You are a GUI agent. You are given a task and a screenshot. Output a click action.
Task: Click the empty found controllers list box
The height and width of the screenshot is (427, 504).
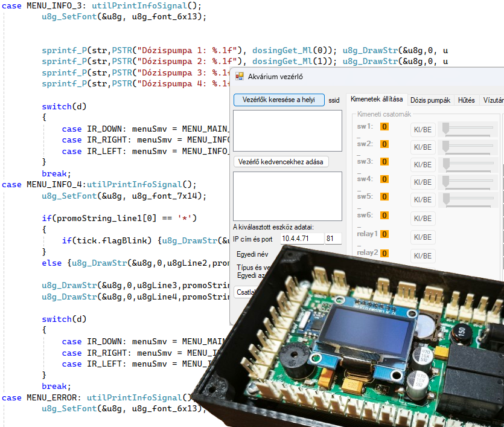[x=287, y=131]
